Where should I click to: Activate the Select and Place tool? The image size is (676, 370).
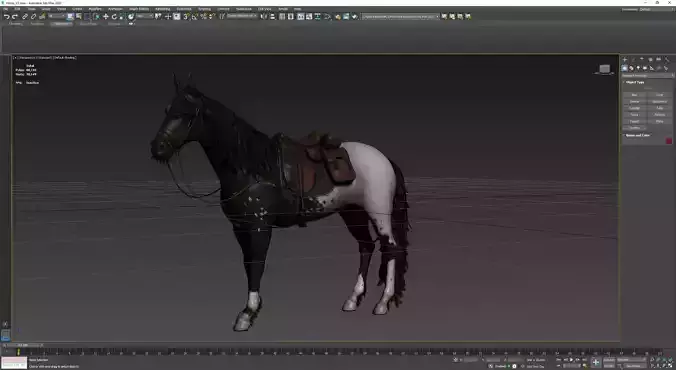(x=131, y=16)
